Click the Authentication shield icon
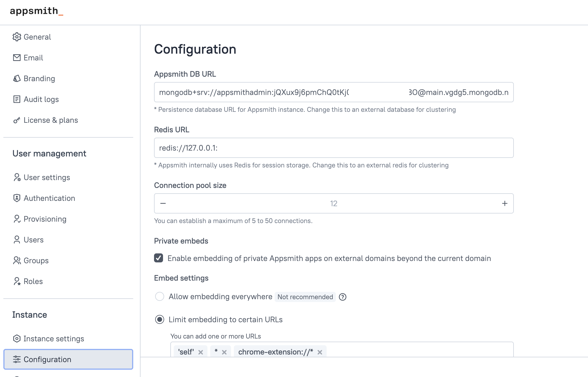 point(17,198)
